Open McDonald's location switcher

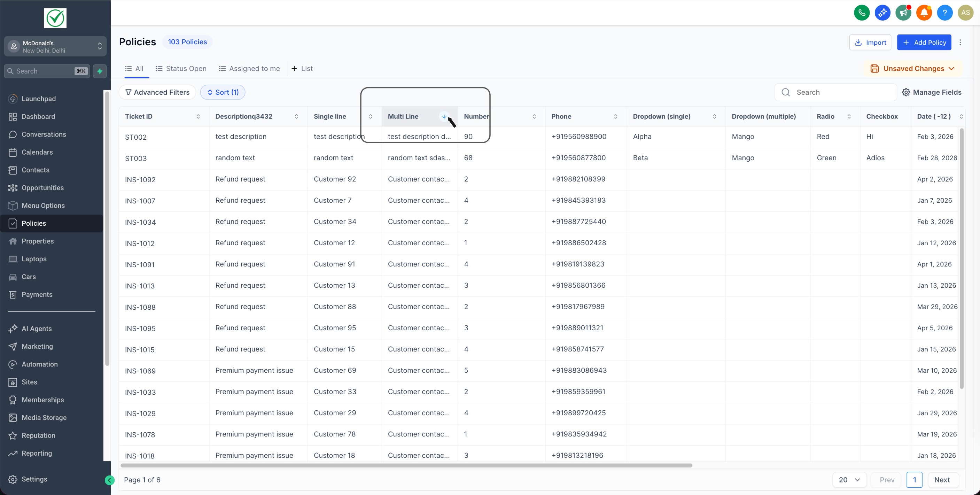point(55,46)
